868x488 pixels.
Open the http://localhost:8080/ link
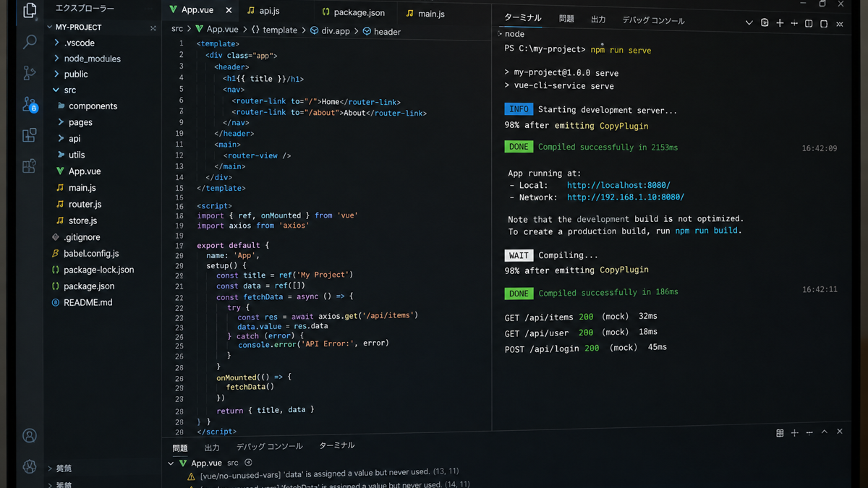pos(618,185)
